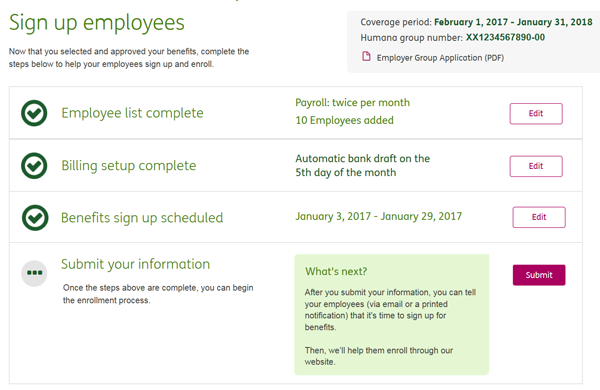Click the What's next? info box heading
Viewport: 600px width, 390px height.
click(336, 271)
